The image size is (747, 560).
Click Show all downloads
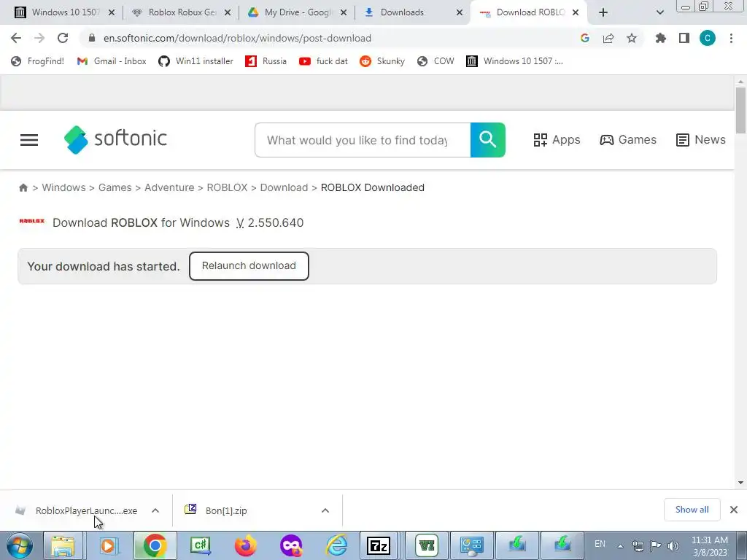click(692, 510)
